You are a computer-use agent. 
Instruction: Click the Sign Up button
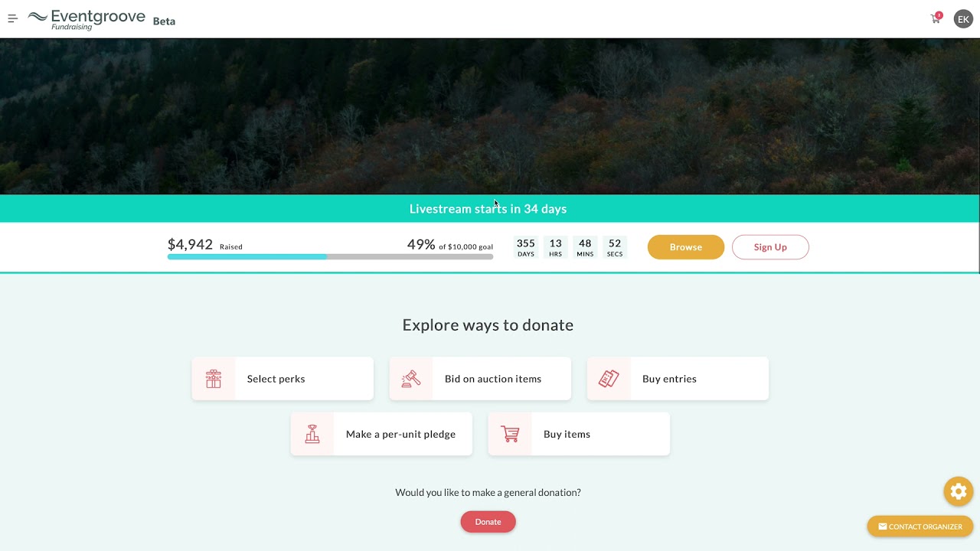point(770,247)
